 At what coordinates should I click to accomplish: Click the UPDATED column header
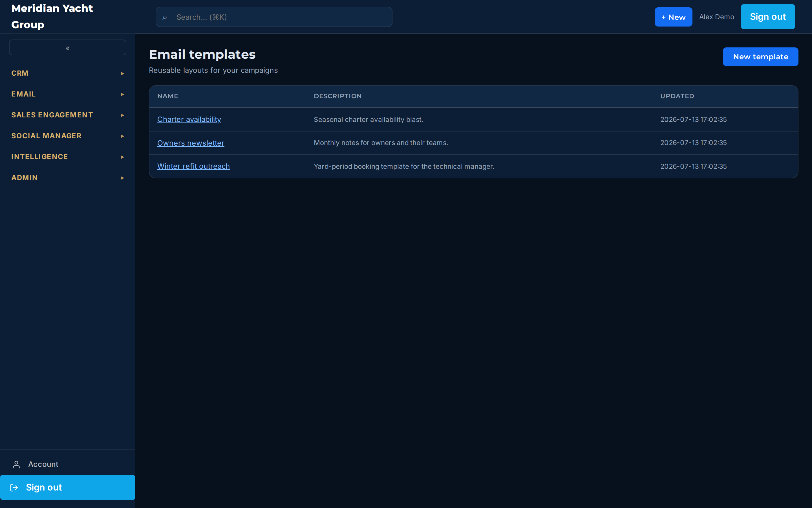[x=677, y=96]
